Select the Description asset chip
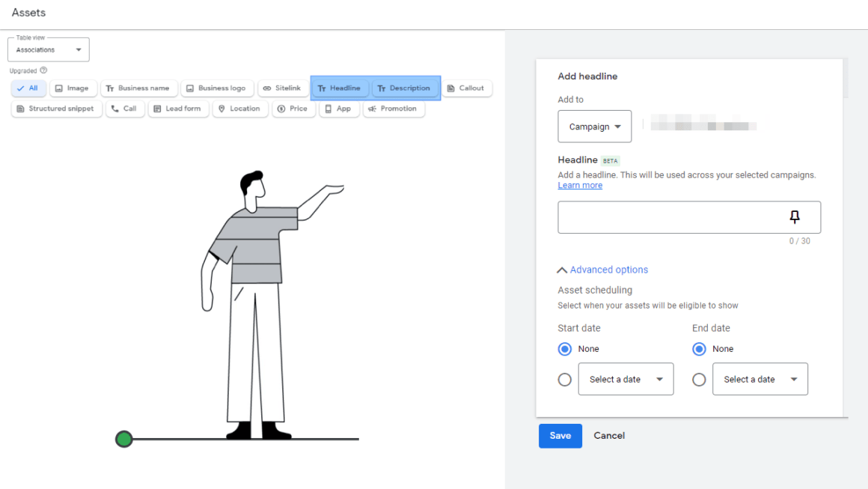The width and height of the screenshot is (868, 489). click(405, 88)
